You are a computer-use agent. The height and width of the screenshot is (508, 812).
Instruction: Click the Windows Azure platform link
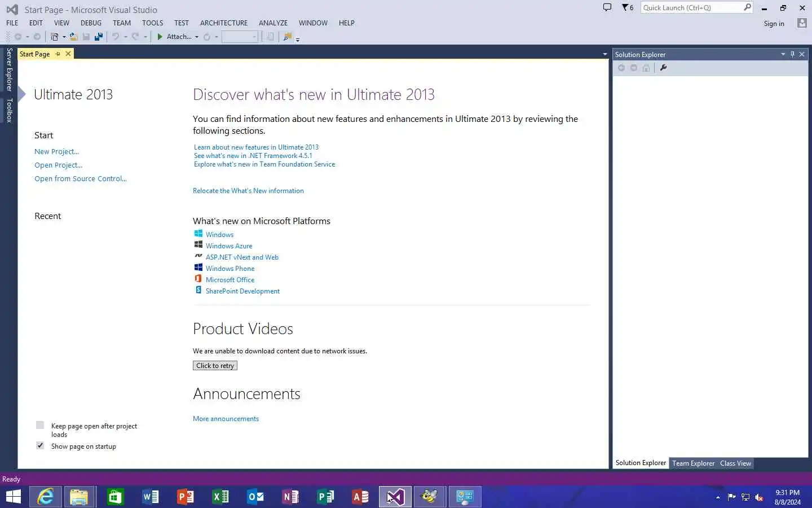229,246
